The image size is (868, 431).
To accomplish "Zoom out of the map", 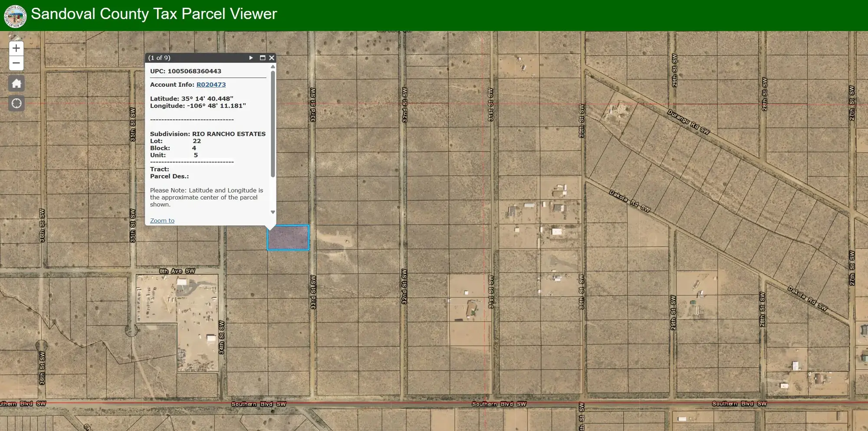I will click(x=16, y=63).
